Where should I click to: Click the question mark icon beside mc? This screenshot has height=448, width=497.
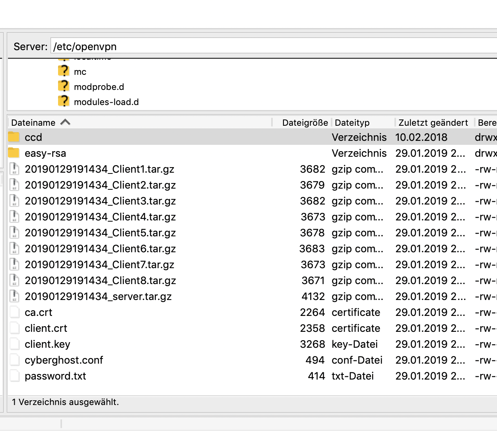[x=64, y=72]
